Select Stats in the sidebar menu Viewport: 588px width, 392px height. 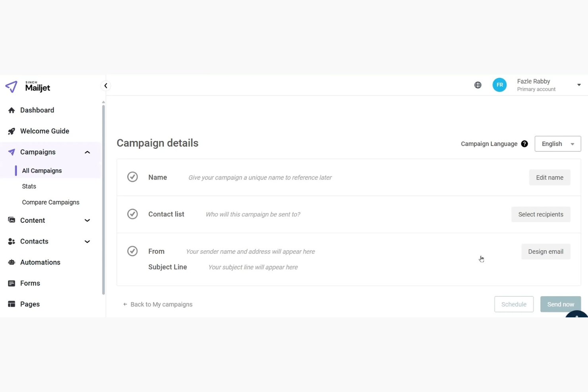(x=29, y=186)
